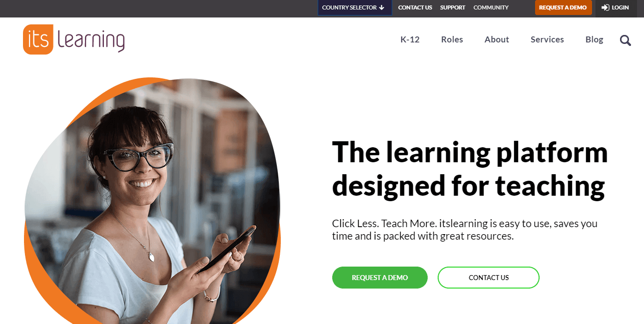
Task: Open the Services menu item
Action: point(547,39)
